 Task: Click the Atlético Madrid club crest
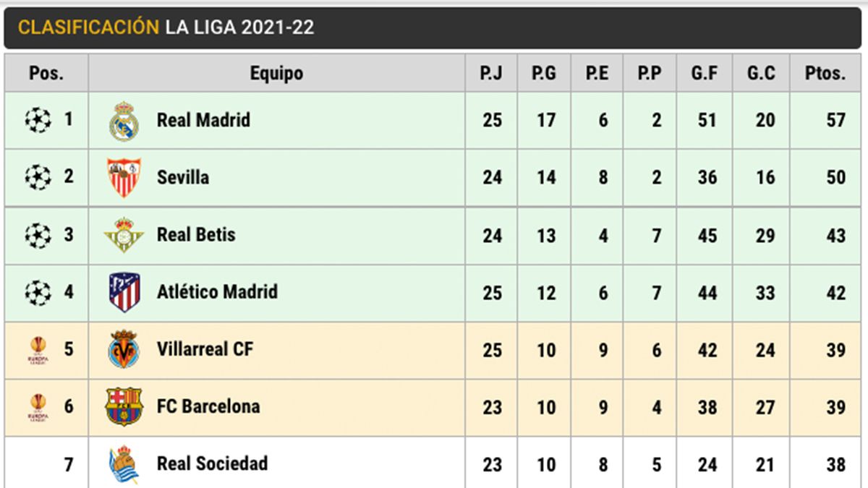[x=124, y=292]
